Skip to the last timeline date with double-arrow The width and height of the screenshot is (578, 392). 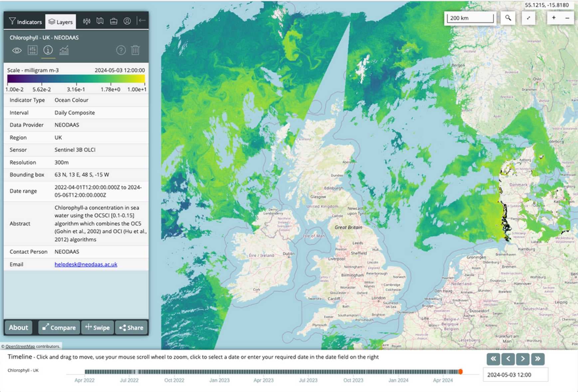(x=538, y=359)
